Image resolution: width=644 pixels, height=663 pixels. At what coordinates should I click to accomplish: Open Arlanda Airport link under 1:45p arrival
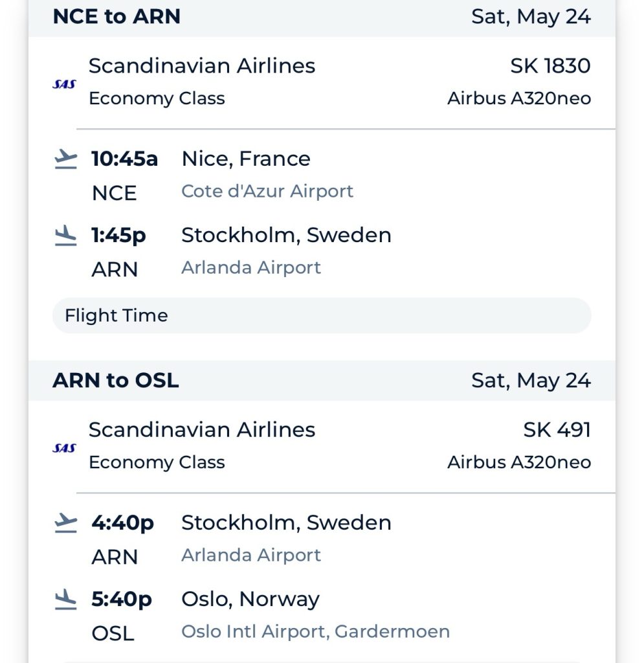(251, 267)
